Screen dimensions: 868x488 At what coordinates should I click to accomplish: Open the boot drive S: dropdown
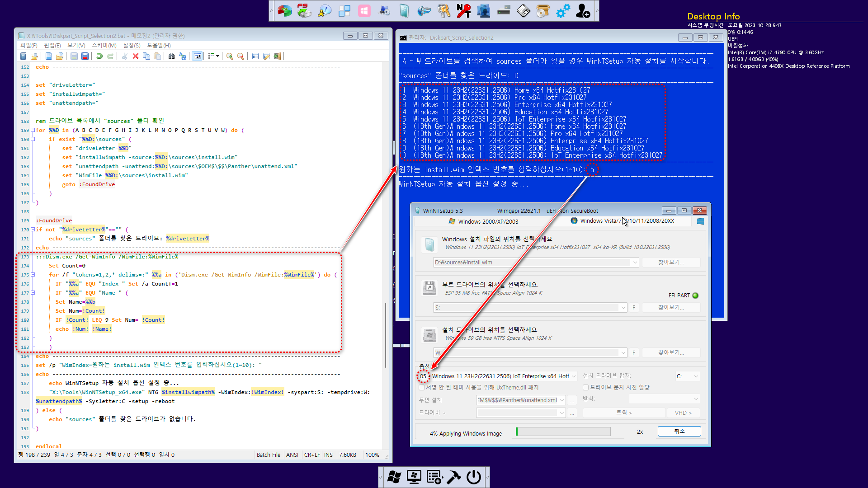pyautogui.click(x=623, y=308)
